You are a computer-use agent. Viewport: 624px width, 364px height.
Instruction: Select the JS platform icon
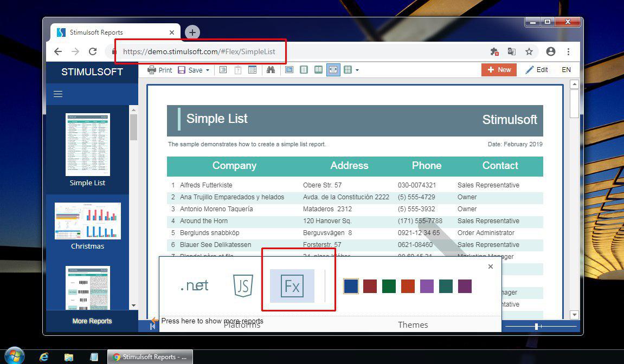pos(243,285)
